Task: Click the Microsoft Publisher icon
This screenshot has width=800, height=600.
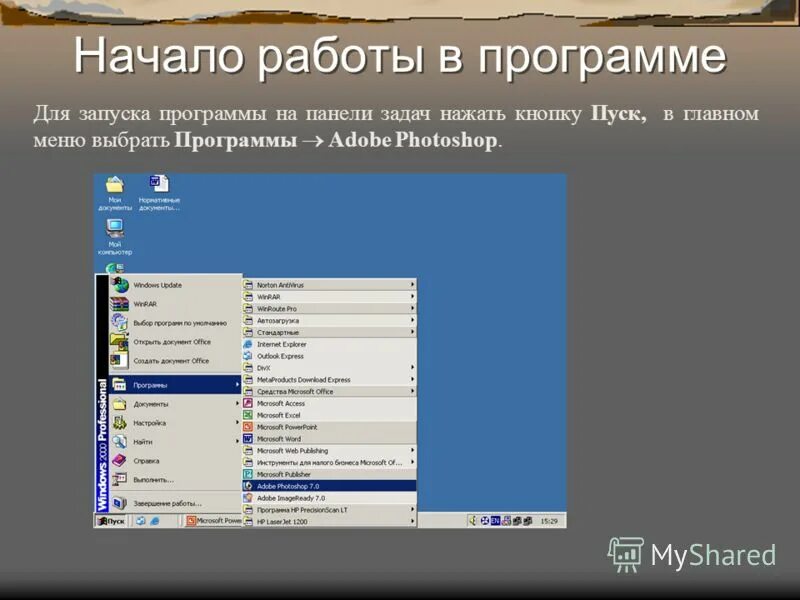Action: [x=248, y=474]
